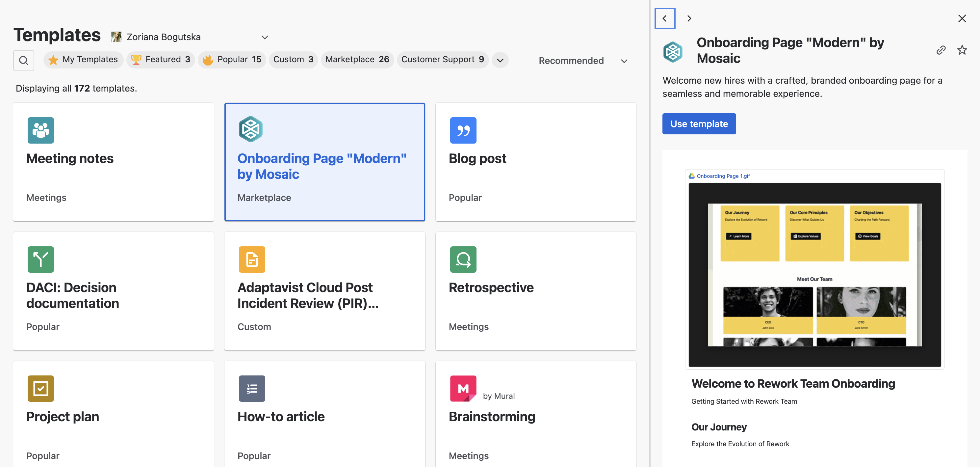Toggle the My Templates filter
The height and width of the screenshot is (467, 980).
point(83,59)
